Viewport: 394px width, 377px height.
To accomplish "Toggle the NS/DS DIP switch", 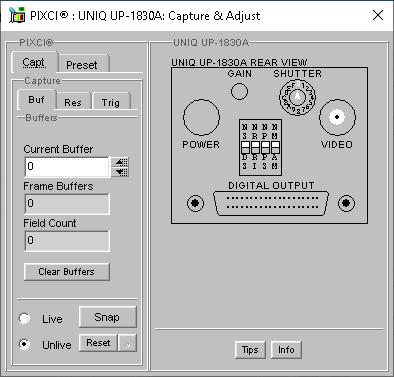I will click(x=245, y=147).
